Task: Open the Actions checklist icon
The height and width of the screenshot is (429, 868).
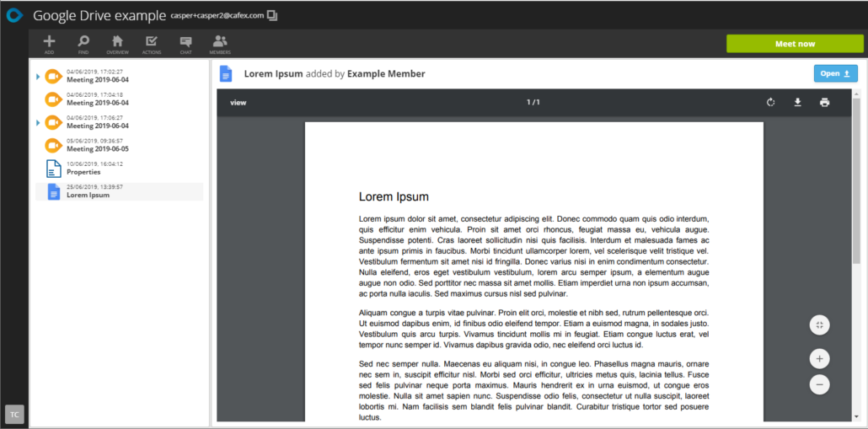Action: click(x=151, y=45)
